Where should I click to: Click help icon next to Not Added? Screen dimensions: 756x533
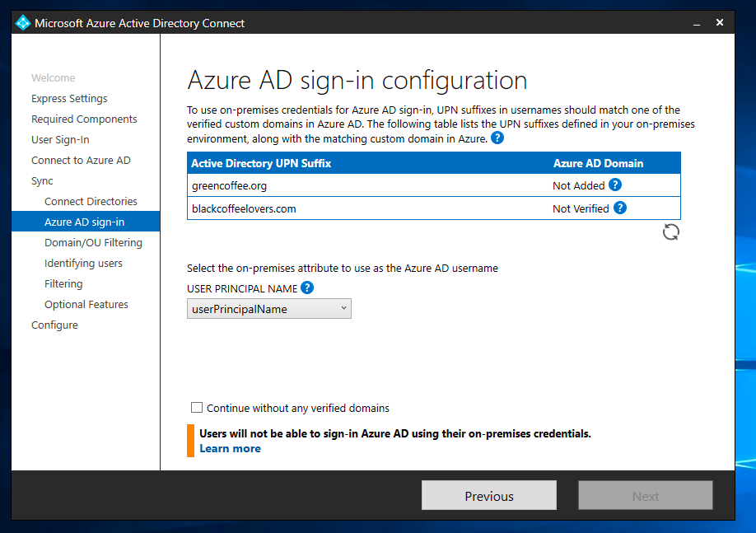[x=614, y=185]
